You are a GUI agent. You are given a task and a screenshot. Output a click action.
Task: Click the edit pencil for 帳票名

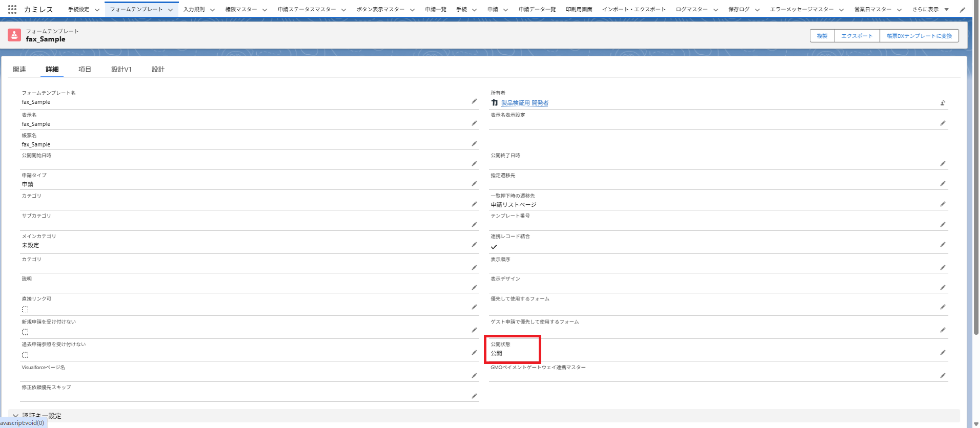click(x=474, y=144)
